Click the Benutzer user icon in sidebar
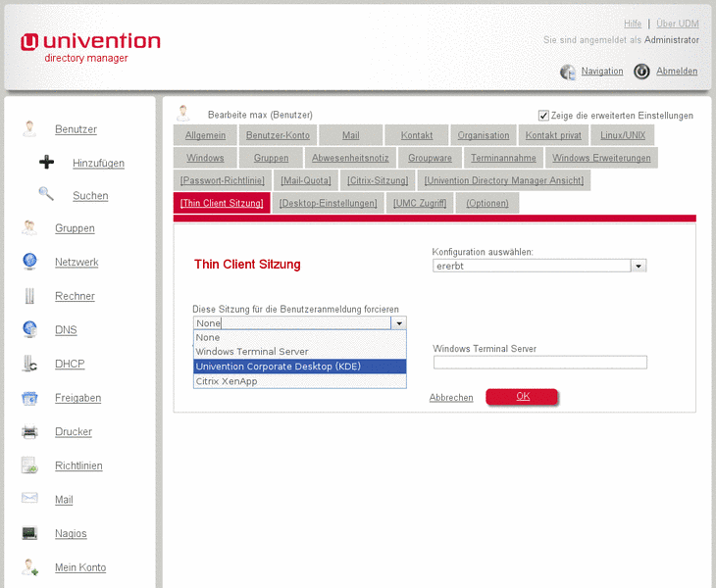The height and width of the screenshot is (588, 716). [30, 128]
